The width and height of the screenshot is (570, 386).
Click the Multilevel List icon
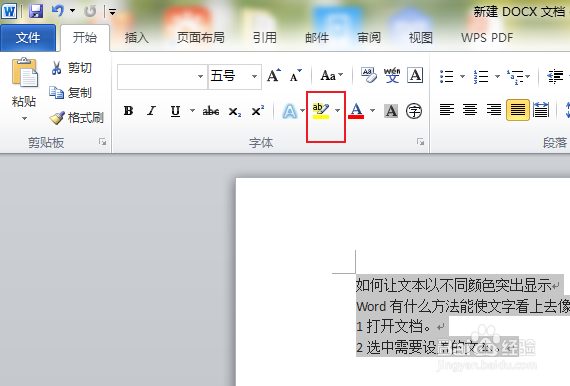[516, 76]
